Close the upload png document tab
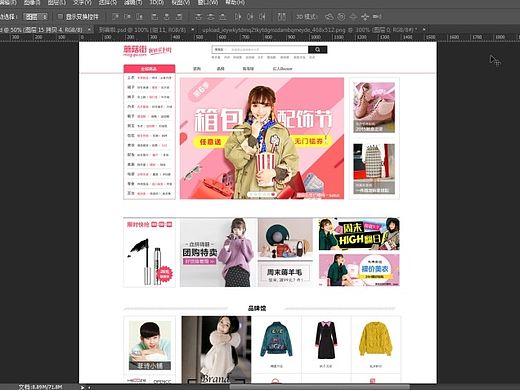 (424, 30)
